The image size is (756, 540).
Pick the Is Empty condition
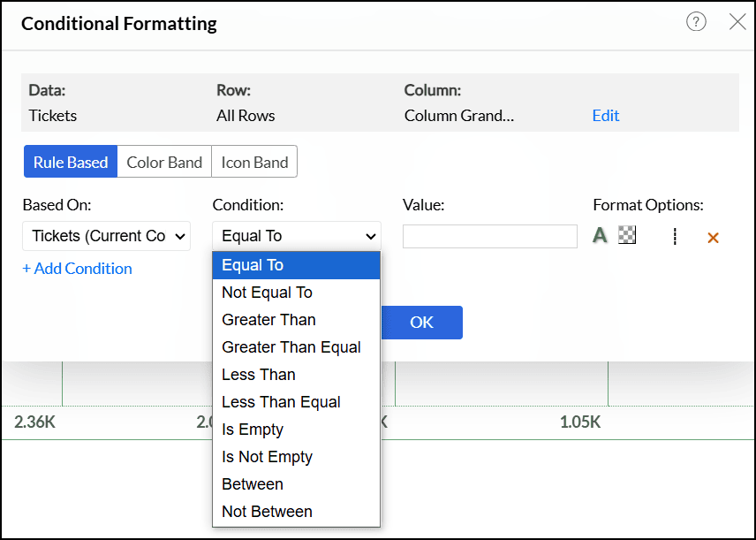(x=253, y=430)
